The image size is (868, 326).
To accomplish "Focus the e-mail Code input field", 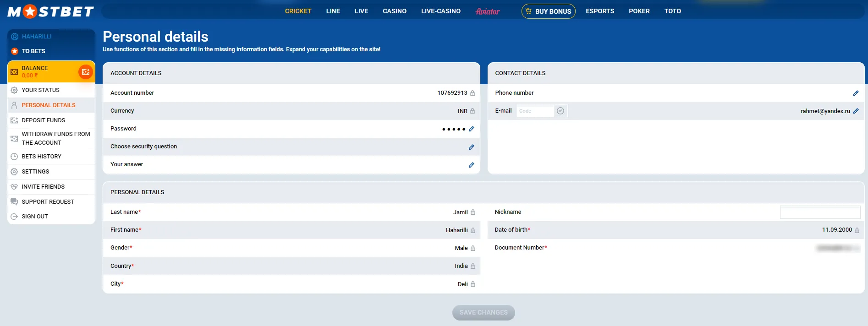I will point(534,111).
